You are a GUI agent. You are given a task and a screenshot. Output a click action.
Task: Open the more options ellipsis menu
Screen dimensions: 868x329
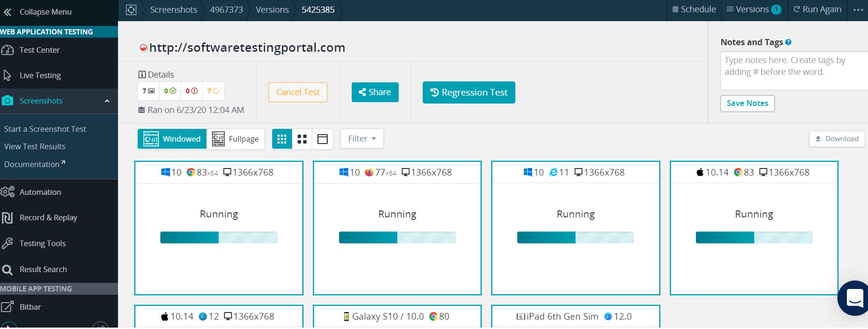tap(858, 10)
